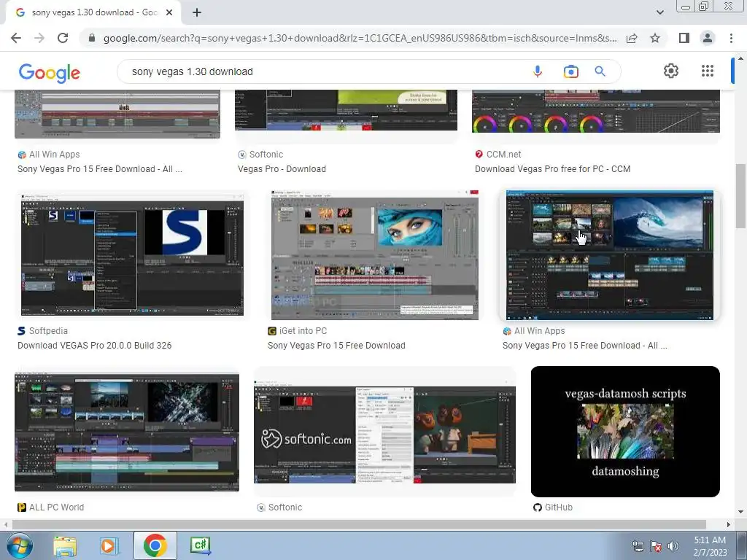
Task: Open the iGet into PC thumbnail
Action: [375, 255]
